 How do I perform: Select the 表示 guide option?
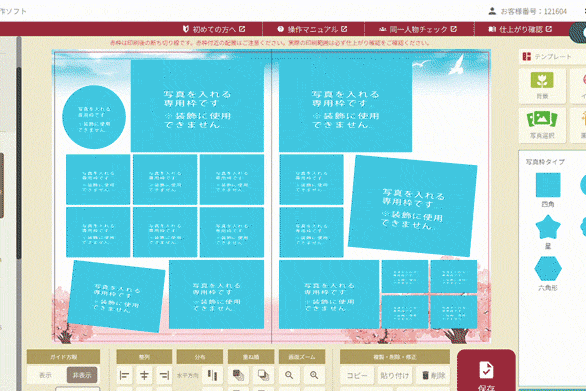(x=46, y=375)
